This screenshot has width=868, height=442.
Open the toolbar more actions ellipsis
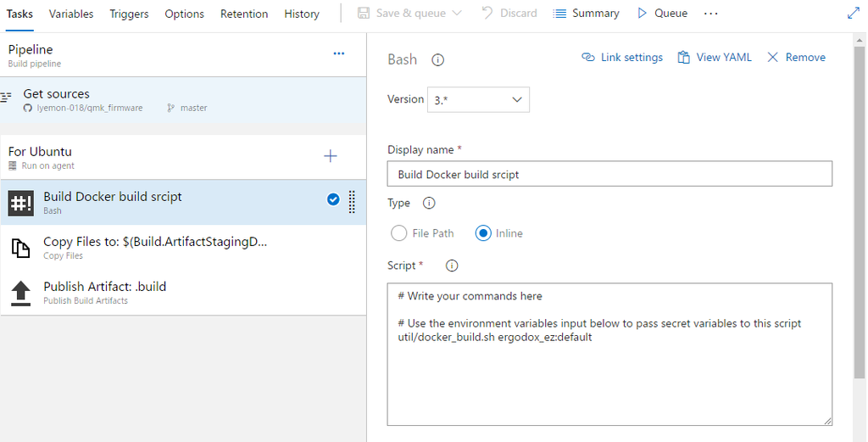click(x=711, y=14)
